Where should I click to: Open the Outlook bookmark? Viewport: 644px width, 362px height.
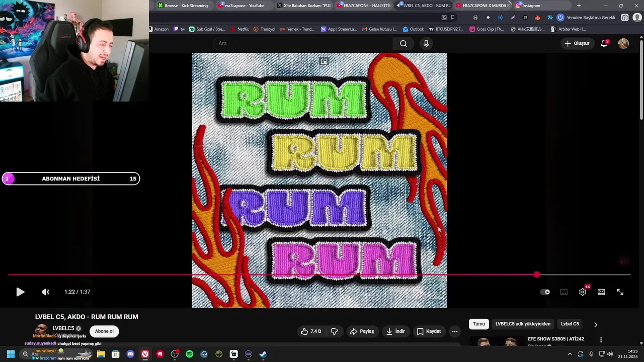pyautogui.click(x=413, y=29)
